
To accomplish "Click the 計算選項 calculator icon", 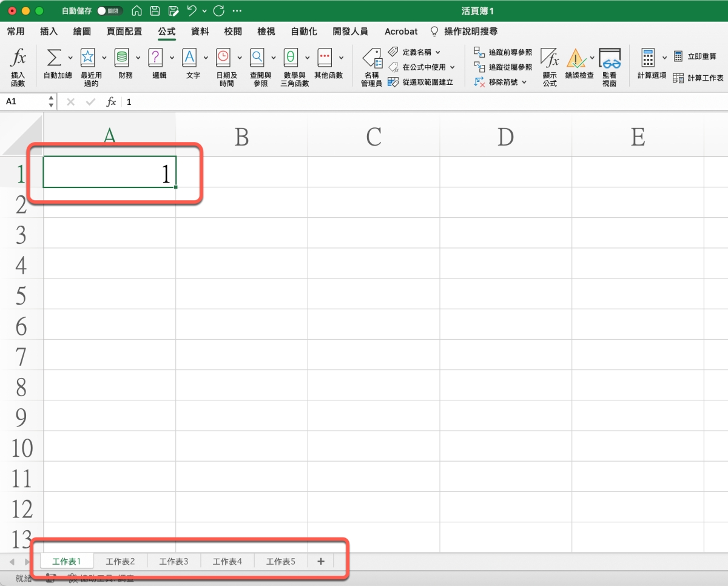I will (648, 58).
